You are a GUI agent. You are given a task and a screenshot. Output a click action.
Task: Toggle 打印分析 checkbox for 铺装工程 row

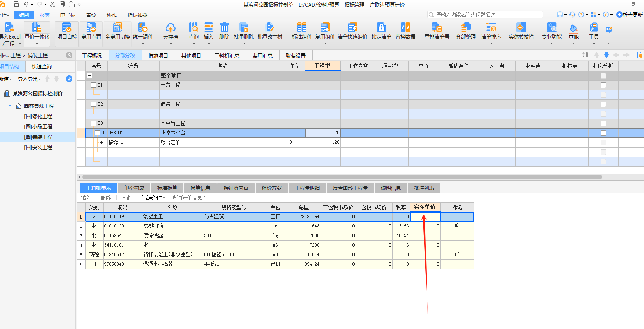[603, 104]
